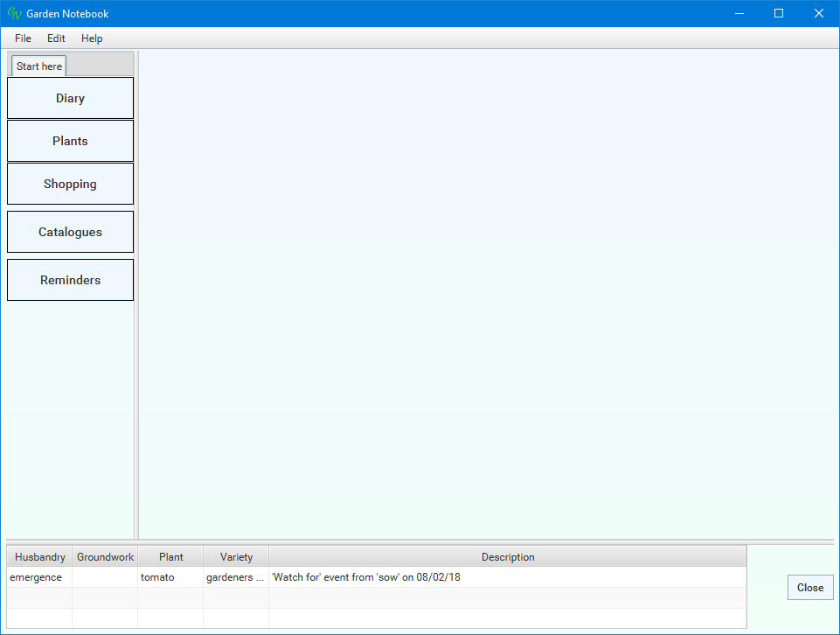The width and height of the screenshot is (840, 635).
Task: Open the File menu
Action: point(23,38)
